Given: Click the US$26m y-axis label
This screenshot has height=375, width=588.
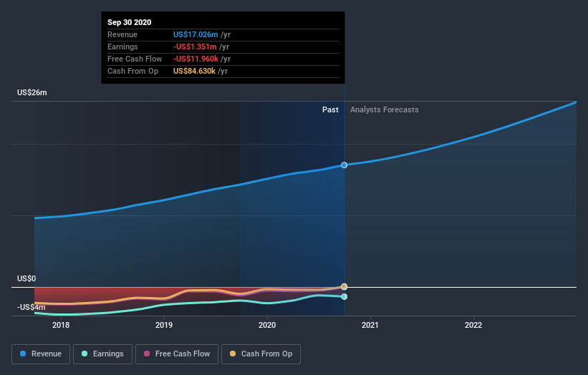Looking at the screenshot, I should pos(32,92).
